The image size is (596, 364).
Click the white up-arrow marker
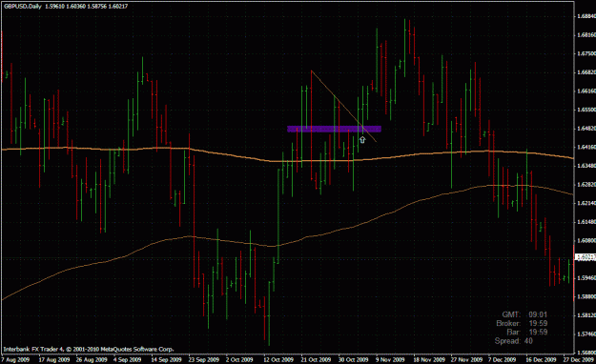(x=362, y=139)
